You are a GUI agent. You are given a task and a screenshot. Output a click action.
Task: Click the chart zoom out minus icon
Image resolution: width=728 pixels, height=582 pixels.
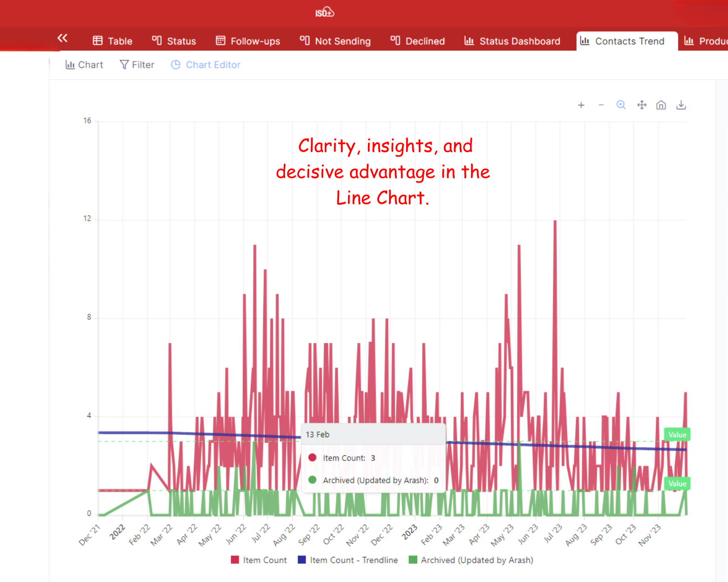(601, 105)
